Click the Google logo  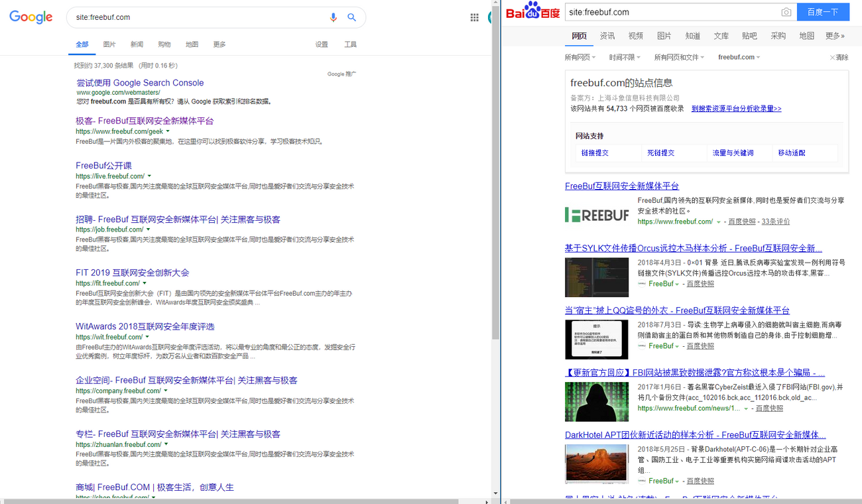(x=31, y=17)
